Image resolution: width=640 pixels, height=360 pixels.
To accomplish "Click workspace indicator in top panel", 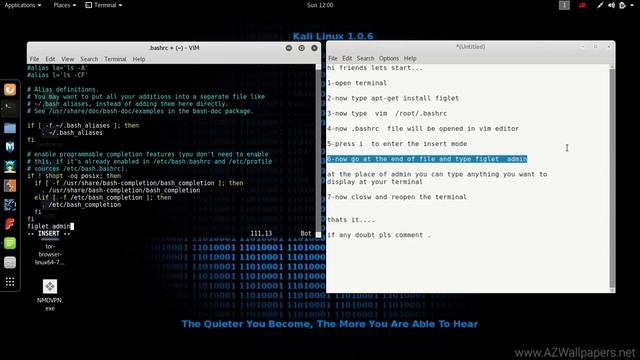I will (564, 5).
